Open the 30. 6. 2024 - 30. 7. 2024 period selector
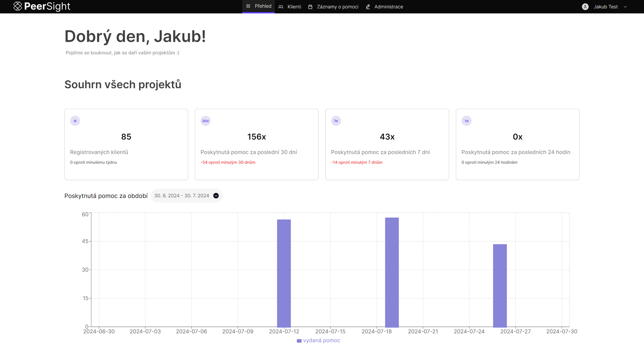Screen dimensions: 644x359 point(182,196)
